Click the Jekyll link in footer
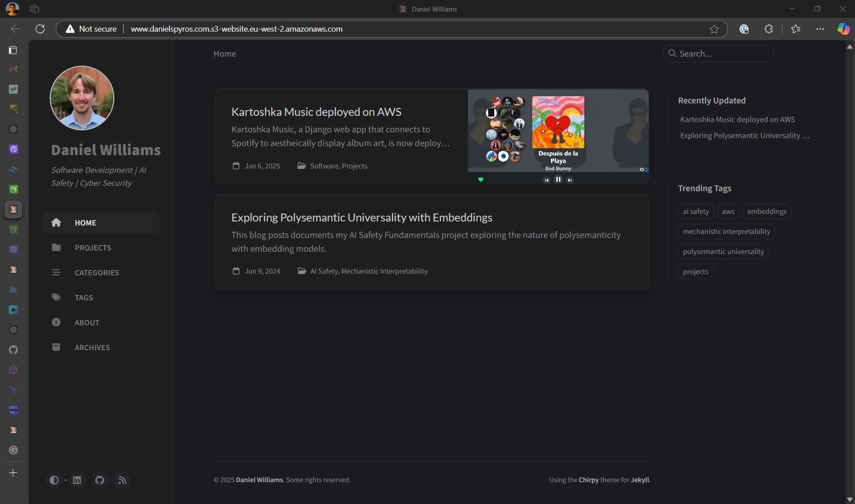 pos(640,480)
